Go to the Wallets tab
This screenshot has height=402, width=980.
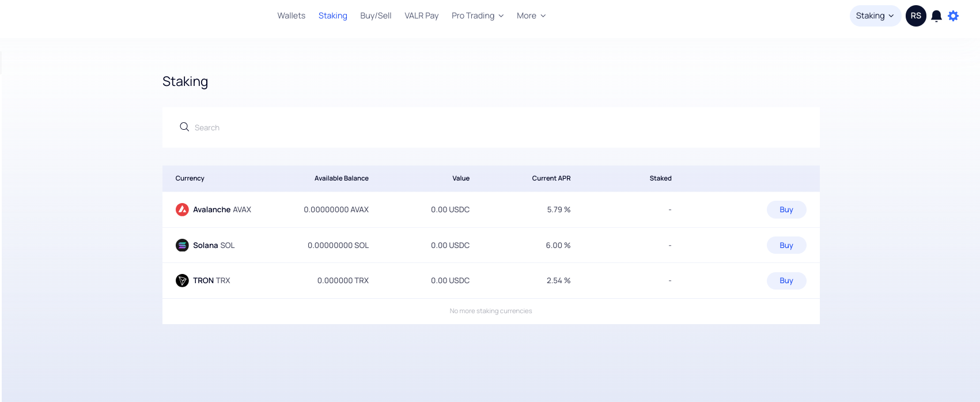(291, 16)
